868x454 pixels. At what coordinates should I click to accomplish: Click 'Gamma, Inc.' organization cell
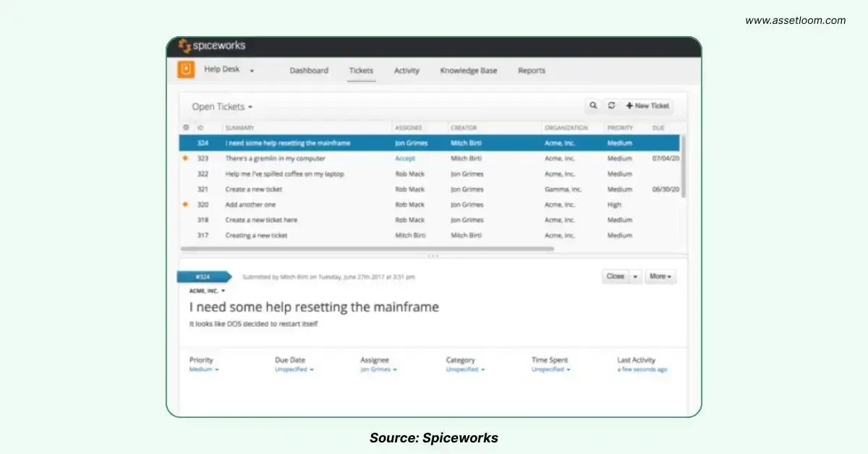[x=563, y=189]
